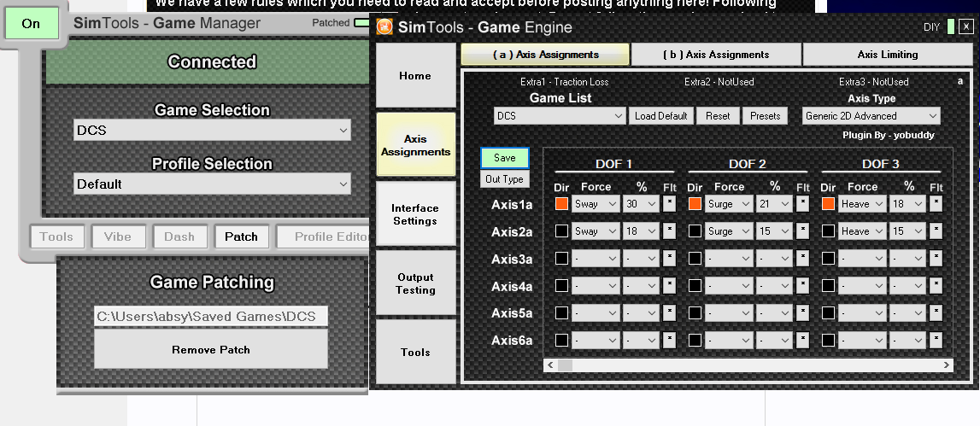The image size is (980, 426).
Task: Toggle Axis2a DOF 2 direction box
Action: pos(695,231)
